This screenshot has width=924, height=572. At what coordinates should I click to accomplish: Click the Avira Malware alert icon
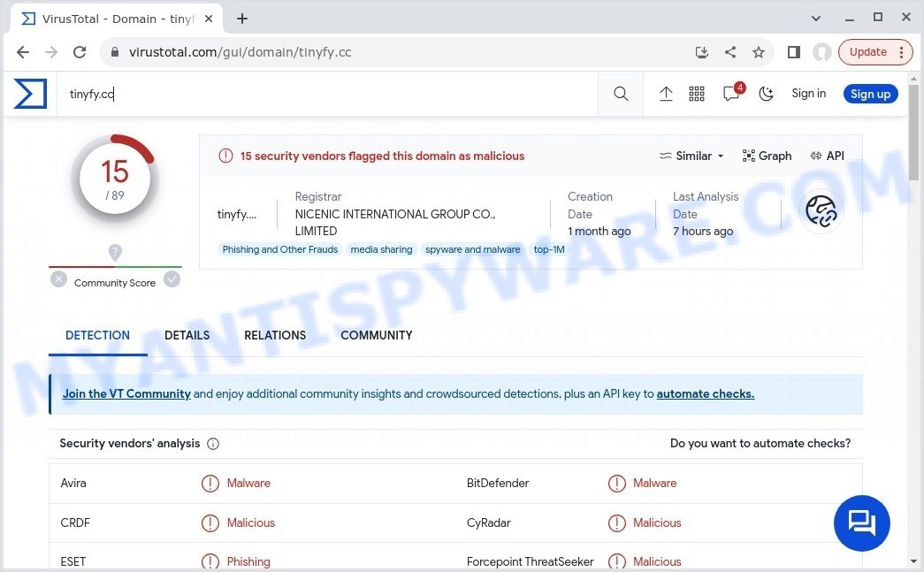click(210, 483)
